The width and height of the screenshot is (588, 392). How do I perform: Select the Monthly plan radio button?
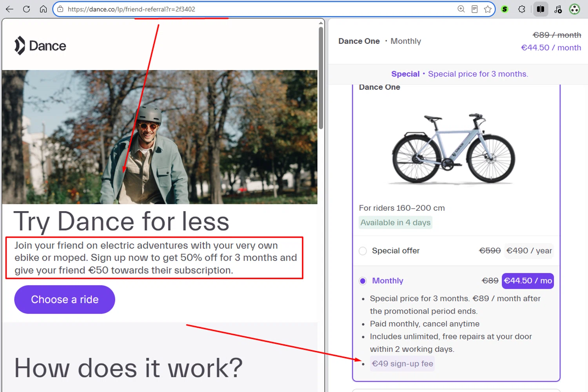click(363, 281)
